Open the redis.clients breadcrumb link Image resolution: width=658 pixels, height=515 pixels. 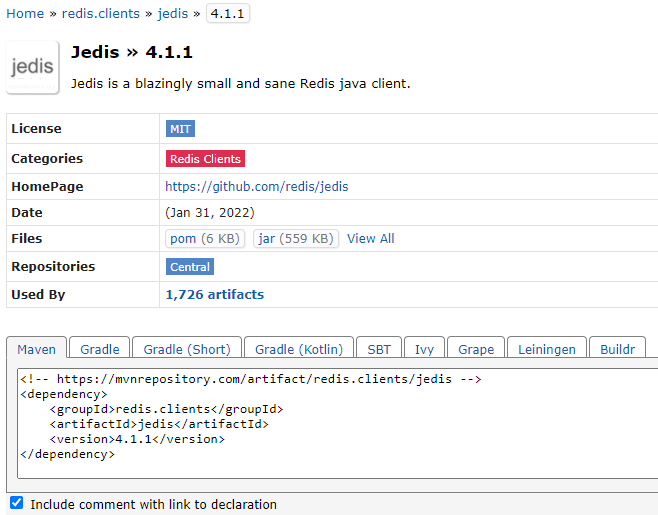(x=101, y=13)
